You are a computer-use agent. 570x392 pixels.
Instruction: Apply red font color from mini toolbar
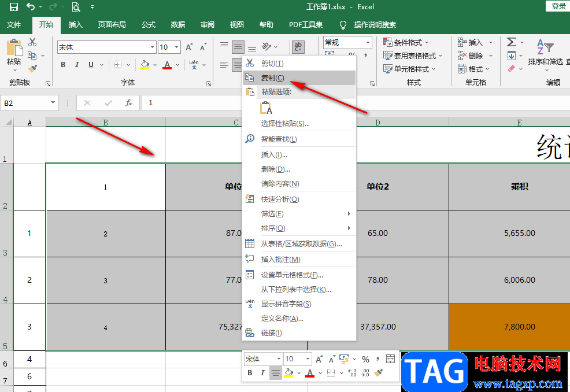click(310, 373)
